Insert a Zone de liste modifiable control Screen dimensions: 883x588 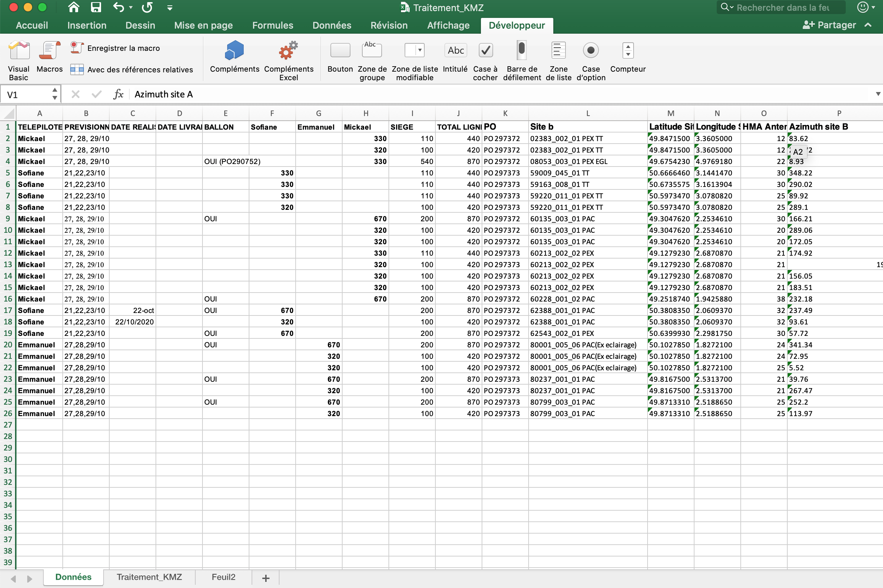[x=415, y=60]
